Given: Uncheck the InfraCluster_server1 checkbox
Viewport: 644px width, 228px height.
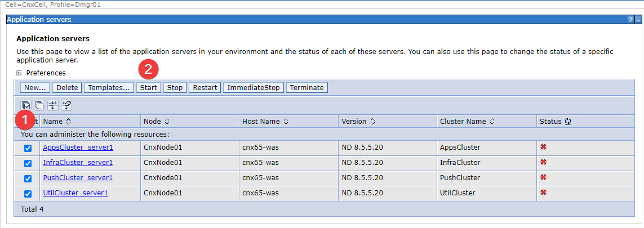Looking at the screenshot, I should tap(28, 163).
